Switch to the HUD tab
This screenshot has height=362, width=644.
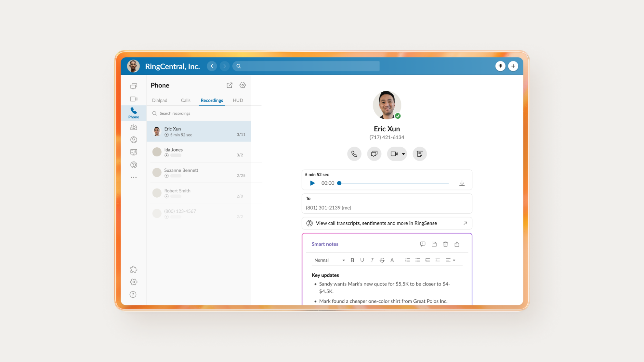[x=237, y=100]
